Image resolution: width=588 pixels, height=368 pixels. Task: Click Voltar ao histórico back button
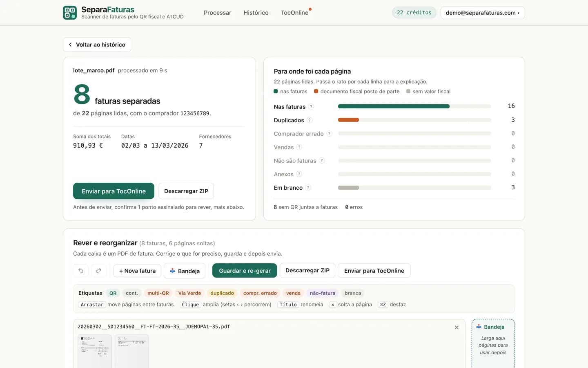(97, 45)
